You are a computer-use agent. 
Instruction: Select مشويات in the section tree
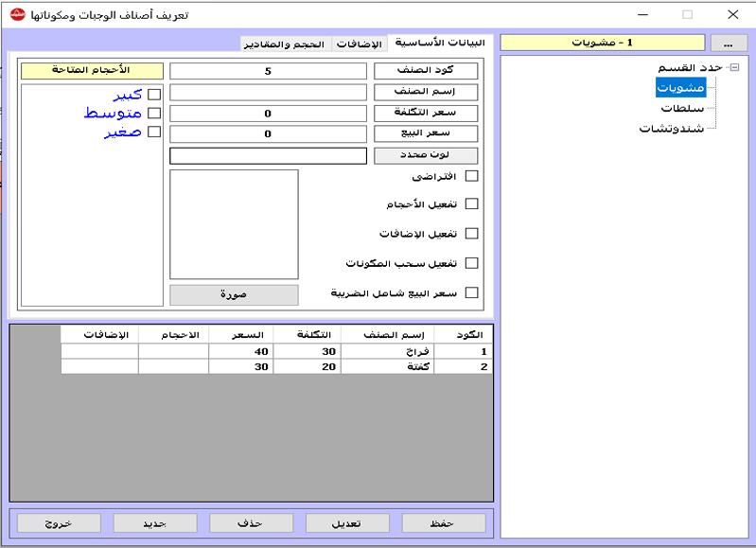681,87
